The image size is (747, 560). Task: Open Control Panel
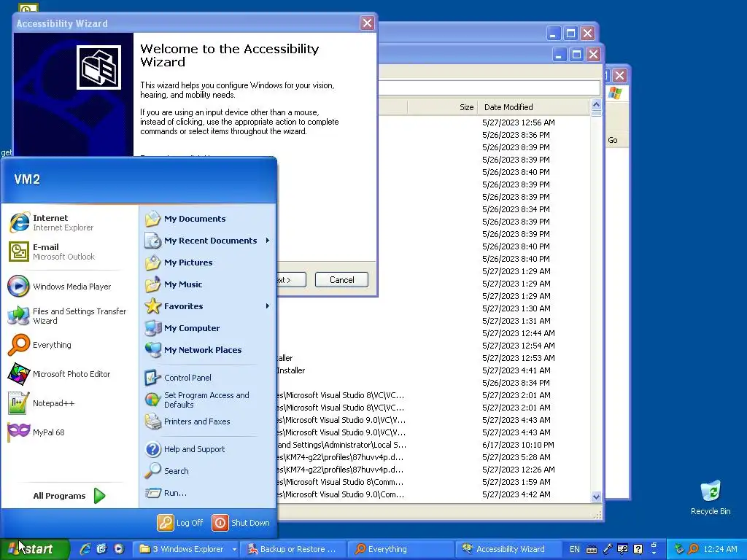click(x=207, y=378)
